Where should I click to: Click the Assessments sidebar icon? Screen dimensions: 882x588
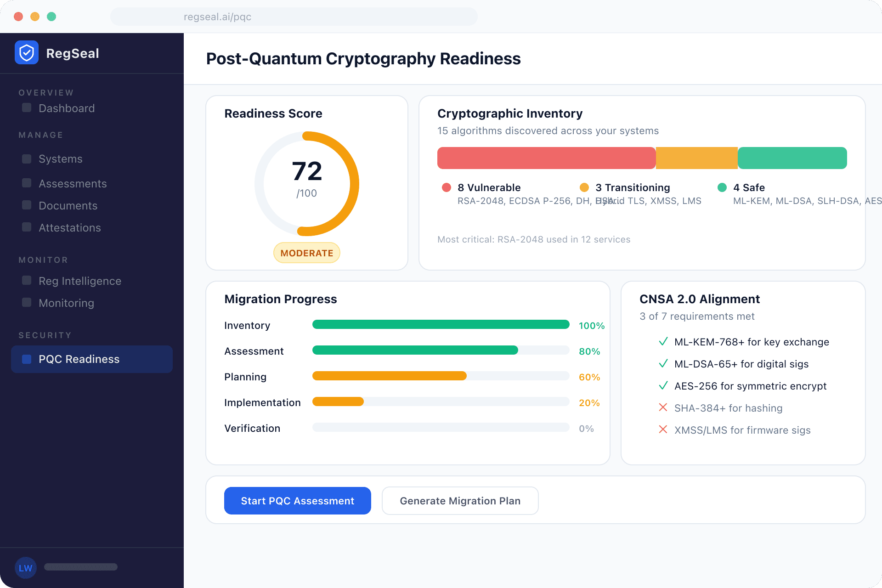click(26, 183)
